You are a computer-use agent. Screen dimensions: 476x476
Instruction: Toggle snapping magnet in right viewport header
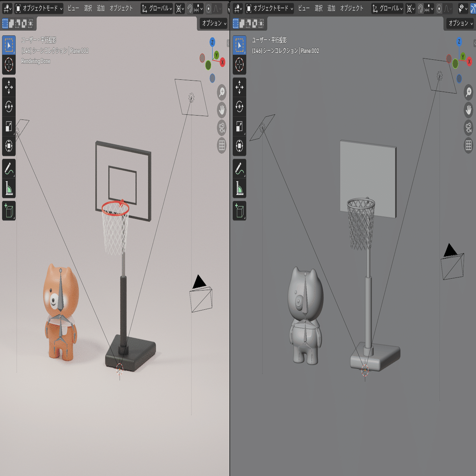coord(420,8)
